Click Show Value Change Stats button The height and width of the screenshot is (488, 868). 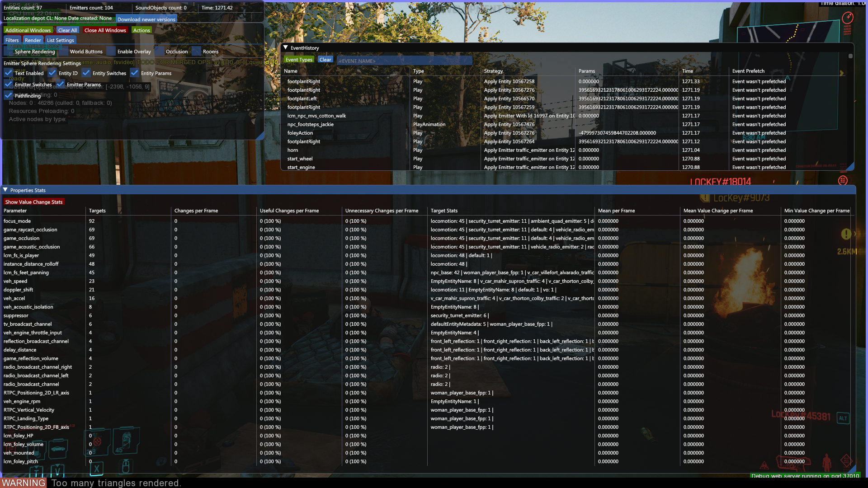(34, 202)
